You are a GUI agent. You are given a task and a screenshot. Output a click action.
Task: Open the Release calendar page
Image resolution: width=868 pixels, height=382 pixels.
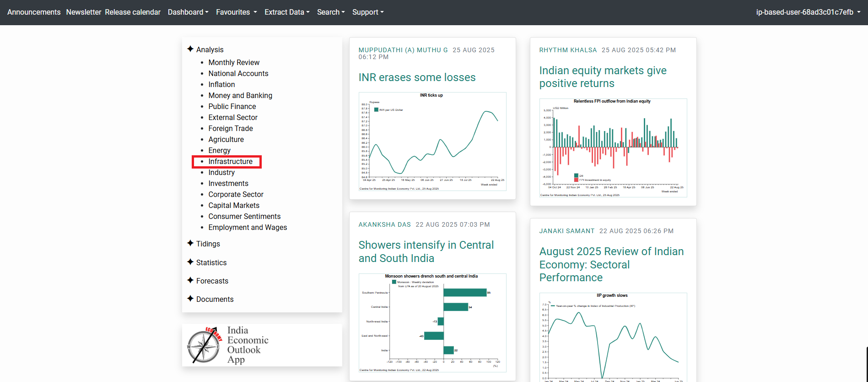click(x=133, y=12)
